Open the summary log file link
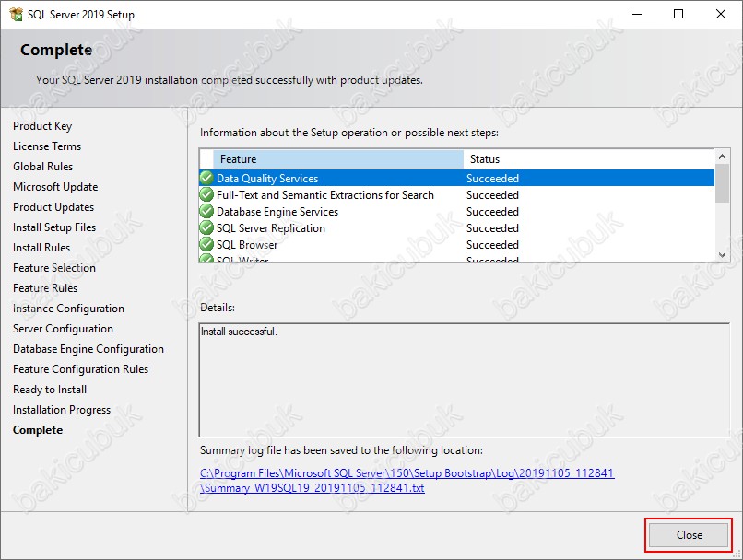743x560 pixels. tap(407, 480)
